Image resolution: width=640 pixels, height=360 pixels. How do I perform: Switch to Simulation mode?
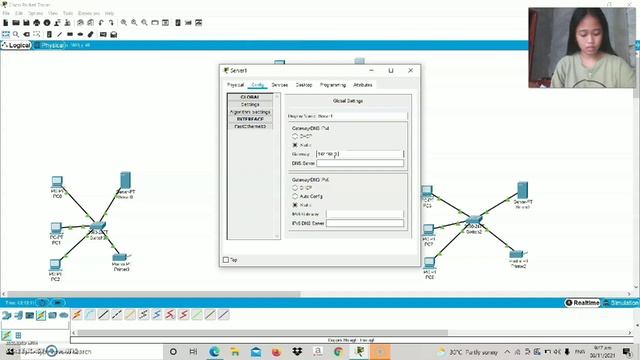620,302
